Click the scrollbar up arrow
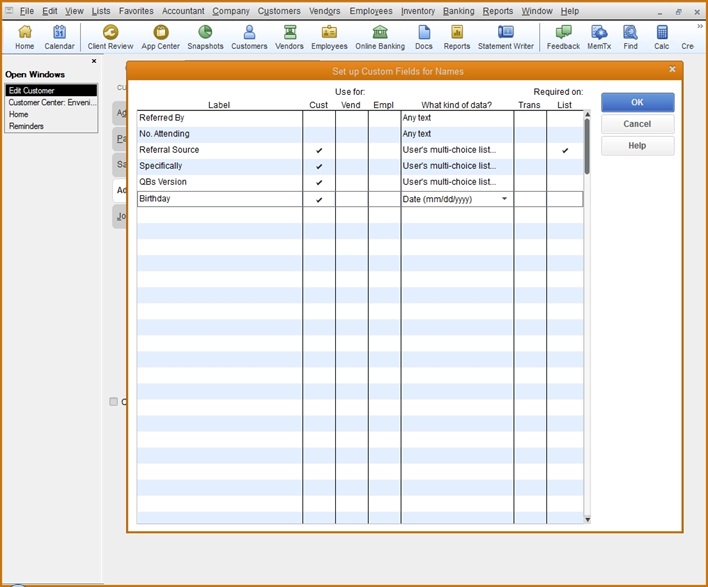The height and width of the screenshot is (587, 708). pos(587,114)
